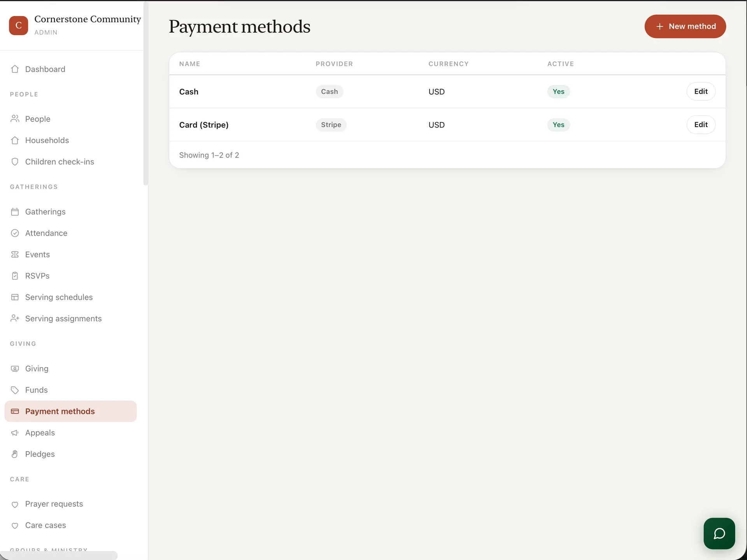Click the horizontal scrollbar at bottom
This screenshot has width=747, height=560.
point(58,555)
